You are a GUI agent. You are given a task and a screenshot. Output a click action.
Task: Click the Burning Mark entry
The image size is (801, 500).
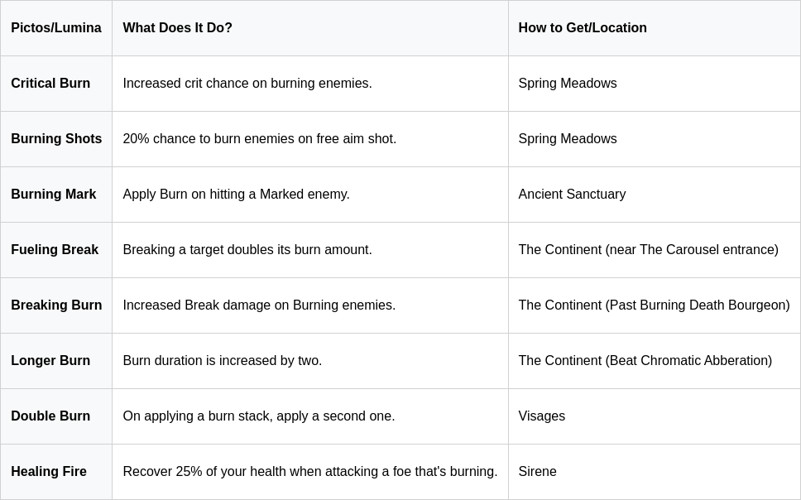point(54,194)
